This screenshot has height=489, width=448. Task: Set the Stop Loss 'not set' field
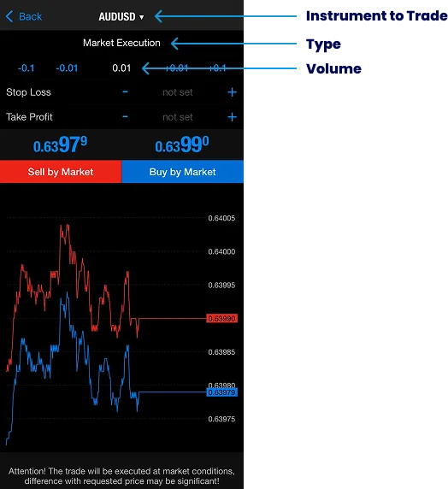178,92
